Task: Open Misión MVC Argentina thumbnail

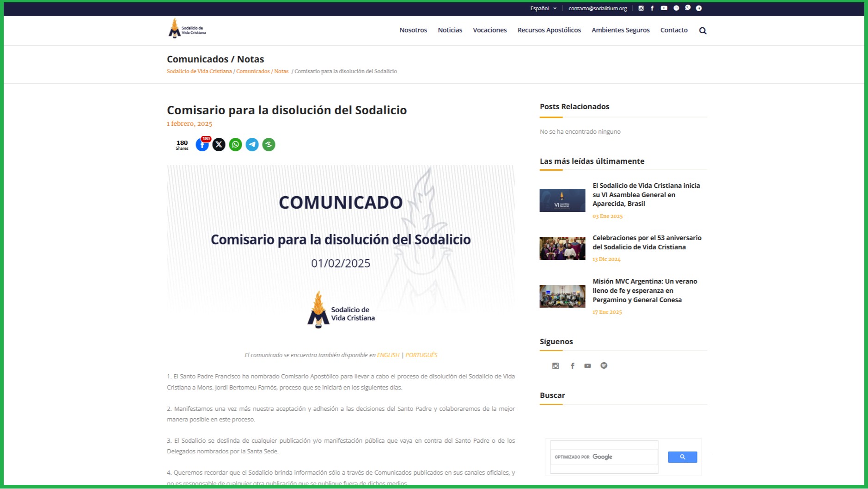Action: click(562, 296)
